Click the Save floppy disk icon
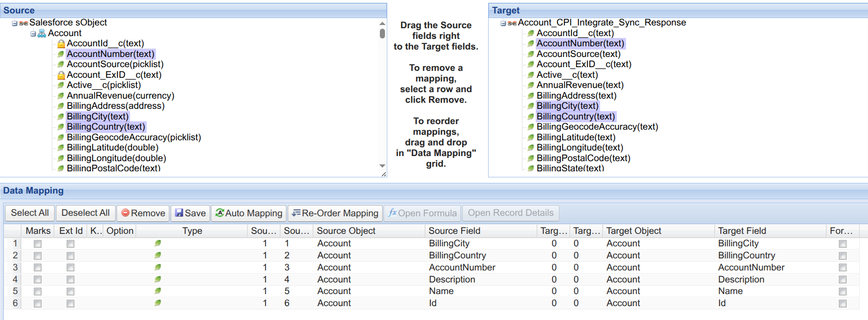 pos(179,213)
